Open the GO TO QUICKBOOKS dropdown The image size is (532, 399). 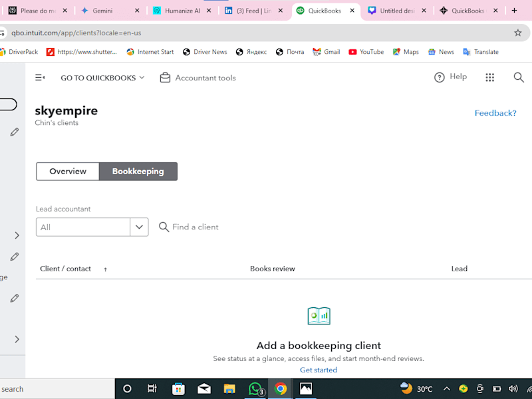[102, 78]
